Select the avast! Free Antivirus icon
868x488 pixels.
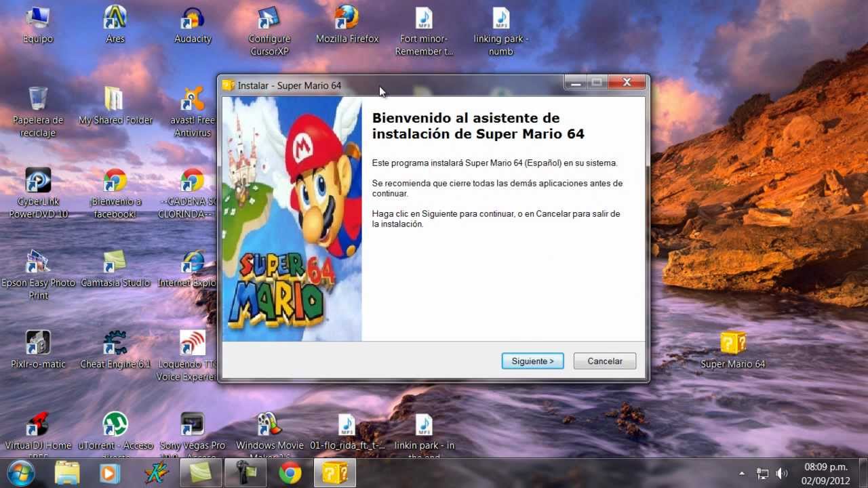(193, 113)
